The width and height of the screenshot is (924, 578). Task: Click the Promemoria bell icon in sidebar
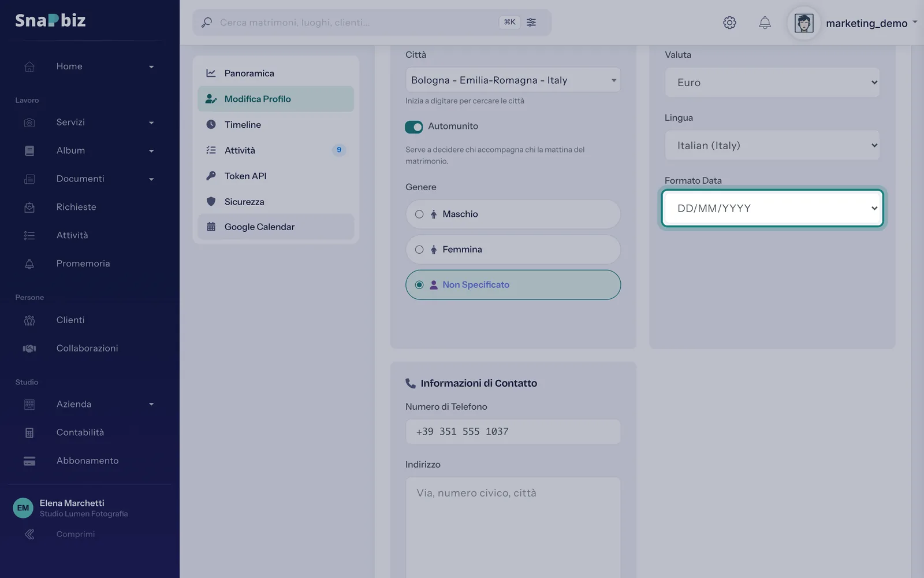[29, 264]
